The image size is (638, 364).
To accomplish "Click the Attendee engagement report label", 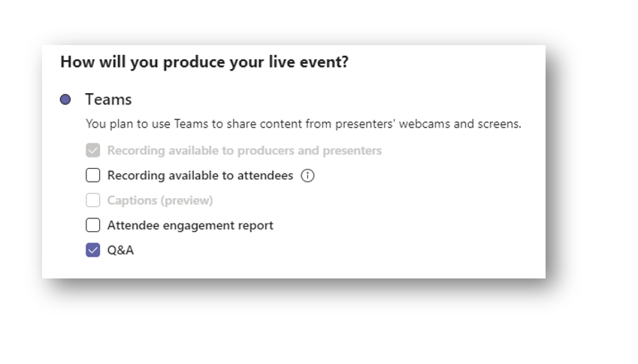I will click(x=190, y=225).
